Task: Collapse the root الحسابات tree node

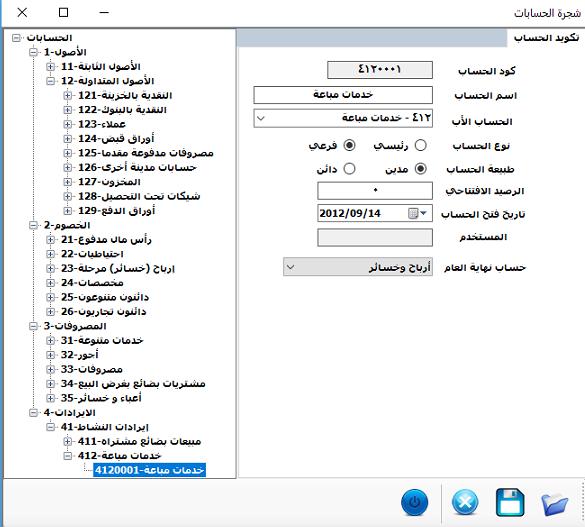Action: coord(16,38)
